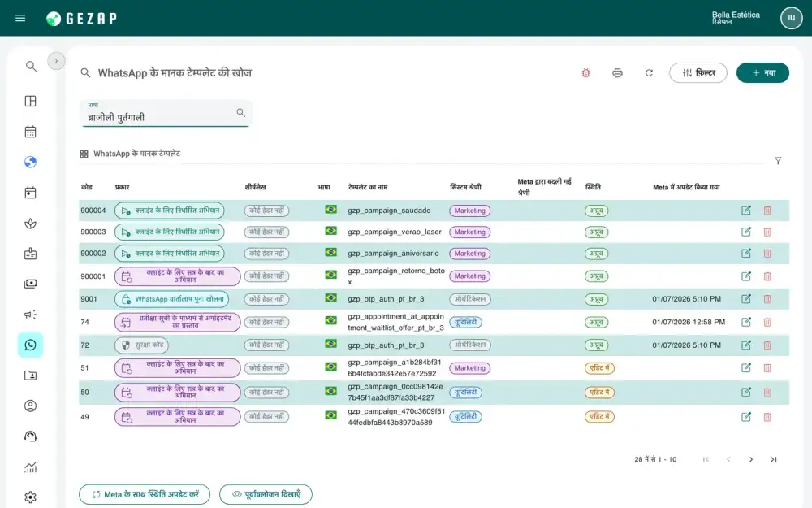Delete template gzp_campaign_verao_laser
Image resolution: width=812 pixels, height=508 pixels.
767,232
